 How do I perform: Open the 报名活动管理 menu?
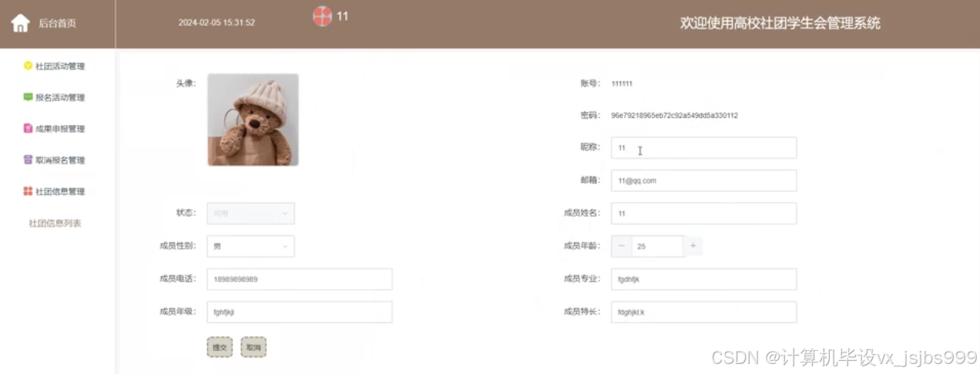(x=60, y=98)
